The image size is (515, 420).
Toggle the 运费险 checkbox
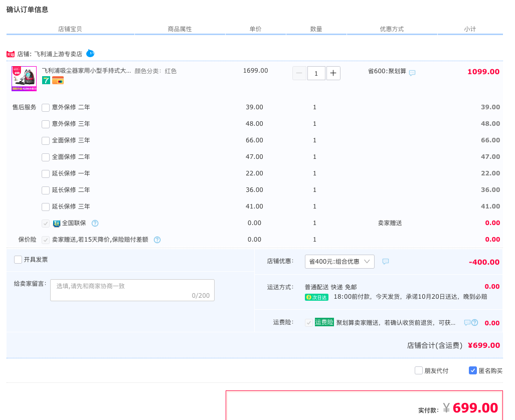(309, 323)
